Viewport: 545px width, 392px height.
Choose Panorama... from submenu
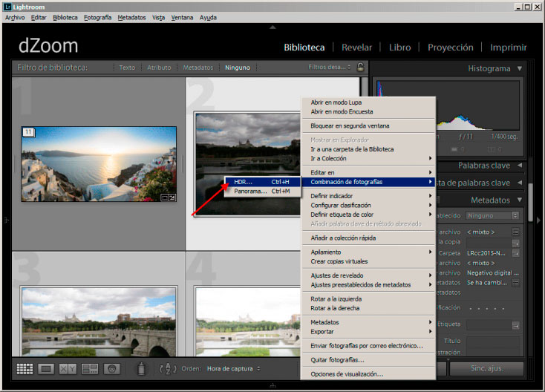(262, 191)
